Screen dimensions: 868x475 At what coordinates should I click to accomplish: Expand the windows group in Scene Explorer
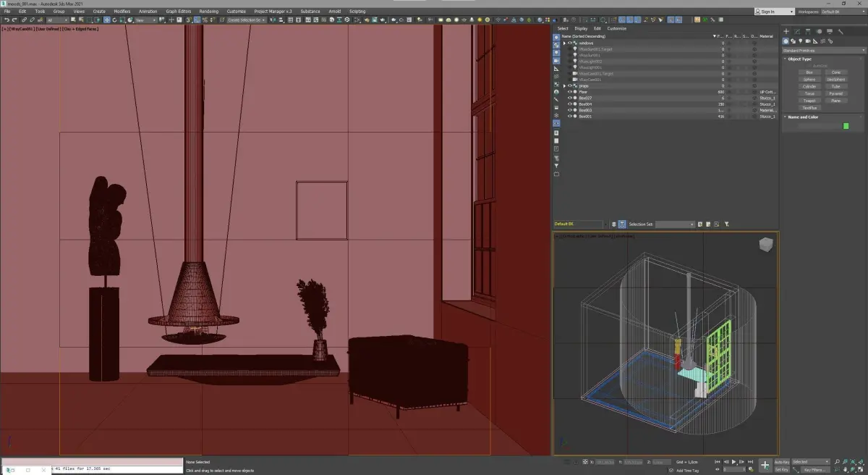point(564,43)
